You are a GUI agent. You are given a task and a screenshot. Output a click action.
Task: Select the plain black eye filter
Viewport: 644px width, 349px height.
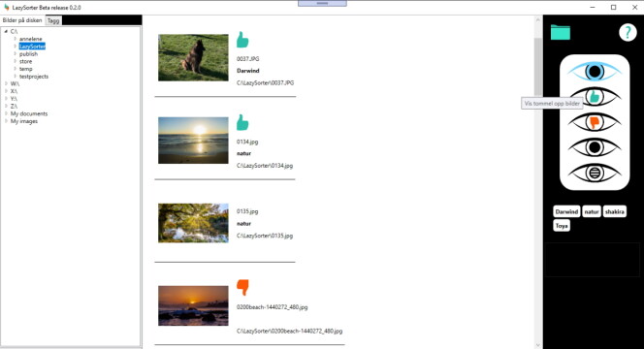point(595,147)
